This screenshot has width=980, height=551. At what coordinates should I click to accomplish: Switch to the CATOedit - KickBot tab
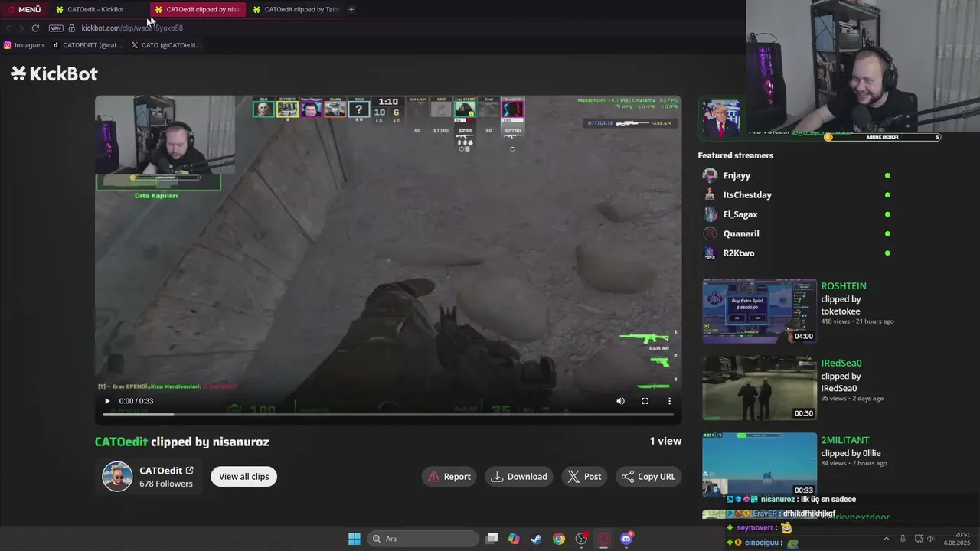pyautogui.click(x=95, y=9)
